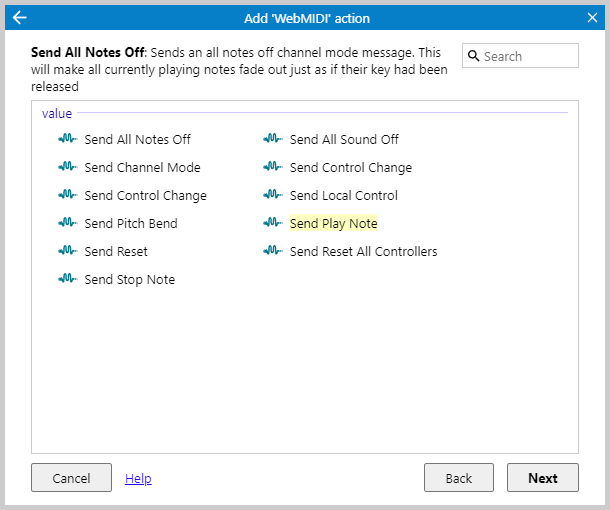Screen dimensions: 610x510
Task: Click the Send Stop Note icon
Action: 68,280
